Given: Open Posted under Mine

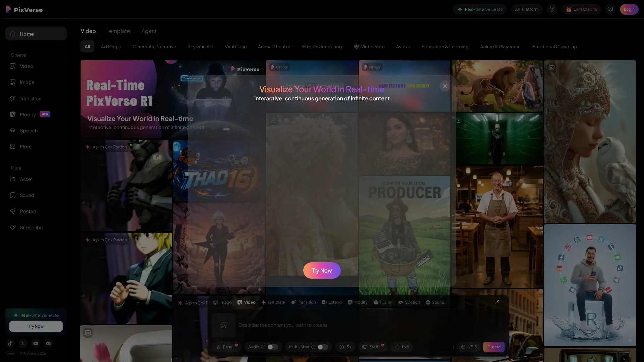Looking at the screenshot, I should pos(36,212).
